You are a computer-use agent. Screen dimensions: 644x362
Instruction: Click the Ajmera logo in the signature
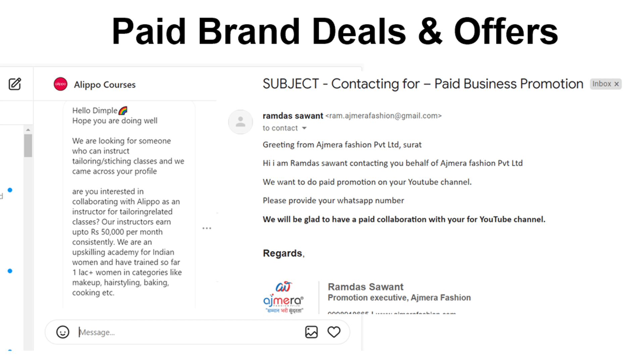[x=283, y=297]
